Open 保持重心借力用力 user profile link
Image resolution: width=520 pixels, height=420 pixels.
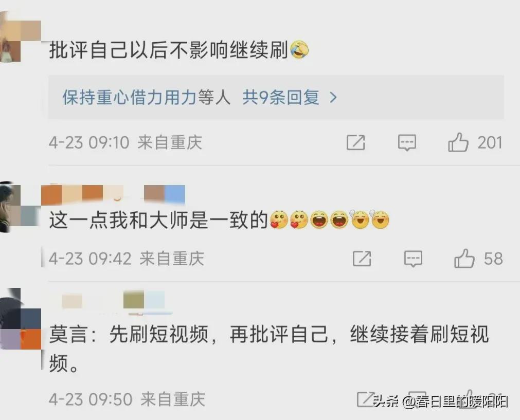129,98
